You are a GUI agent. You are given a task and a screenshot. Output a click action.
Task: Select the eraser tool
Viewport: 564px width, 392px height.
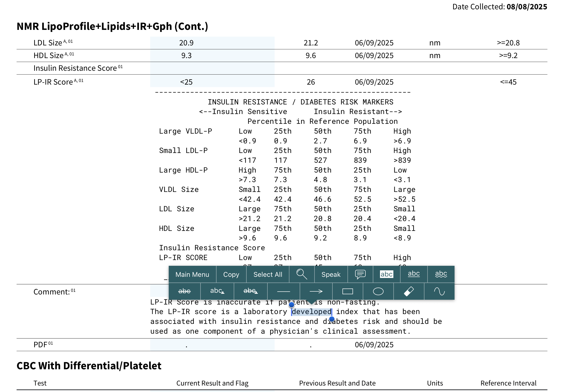pos(409,291)
